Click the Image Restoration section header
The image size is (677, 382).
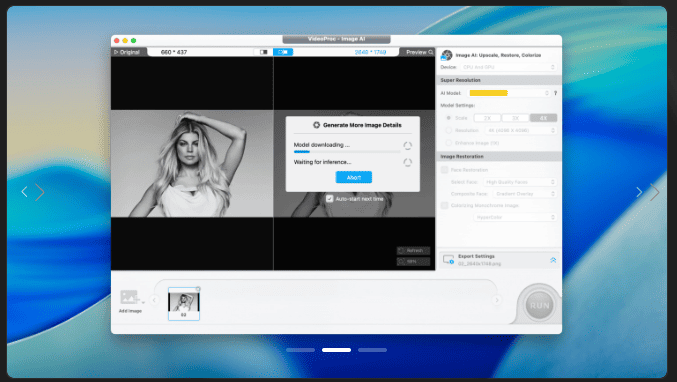pos(499,157)
